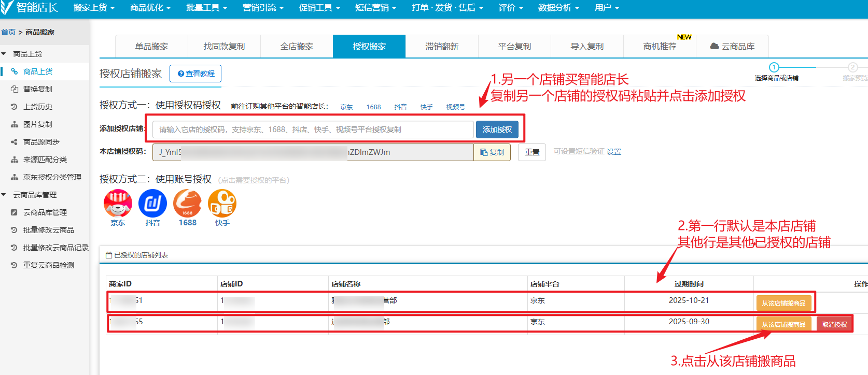This screenshot has width=868, height=375.
Task: Select the 1688 platform authorization icon
Action: tap(187, 204)
